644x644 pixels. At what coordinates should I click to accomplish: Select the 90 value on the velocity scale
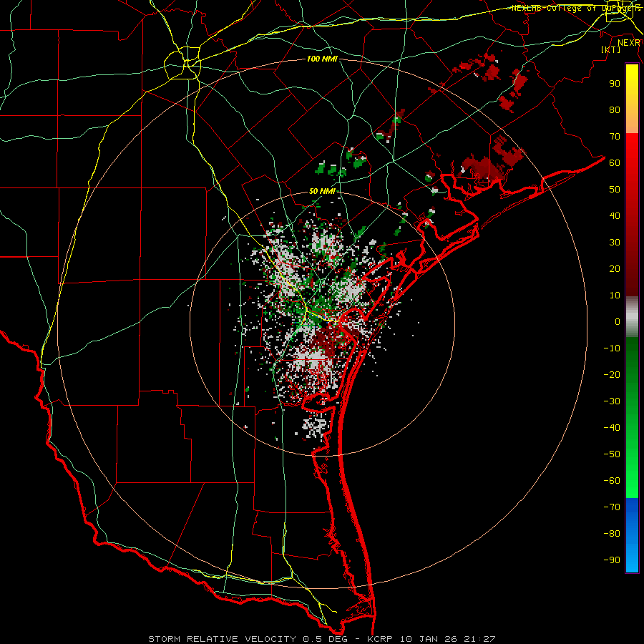tap(615, 84)
